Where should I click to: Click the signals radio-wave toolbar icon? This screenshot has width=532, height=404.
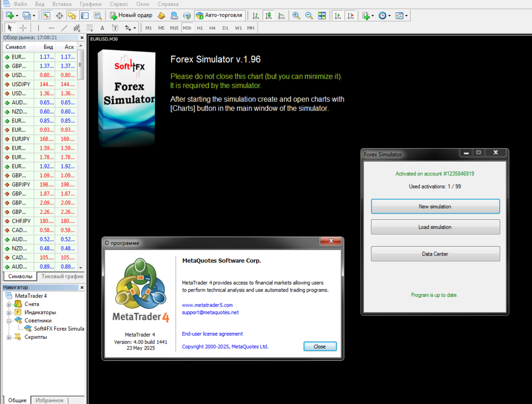click(x=186, y=16)
